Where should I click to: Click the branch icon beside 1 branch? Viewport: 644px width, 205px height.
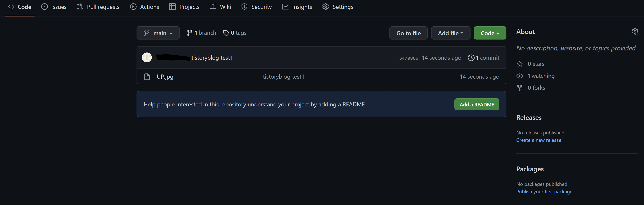pyautogui.click(x=190, y=33)
